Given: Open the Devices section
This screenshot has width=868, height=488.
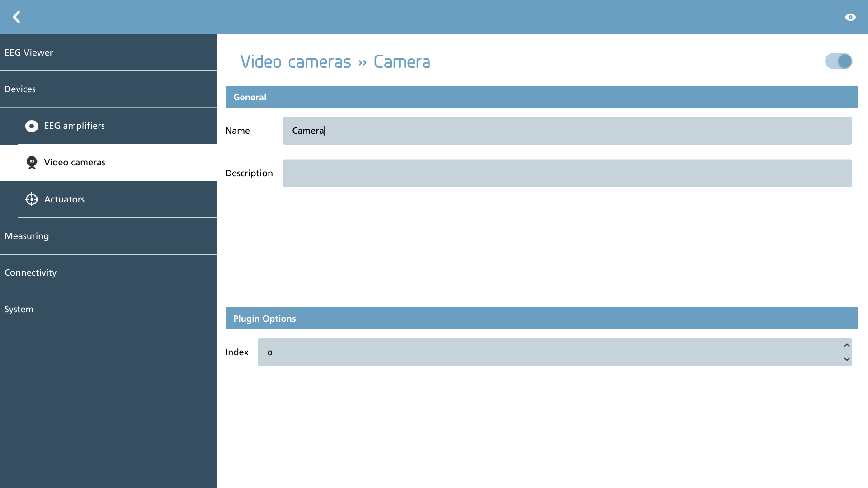Looking at the screenshot, I should point(108,89).
